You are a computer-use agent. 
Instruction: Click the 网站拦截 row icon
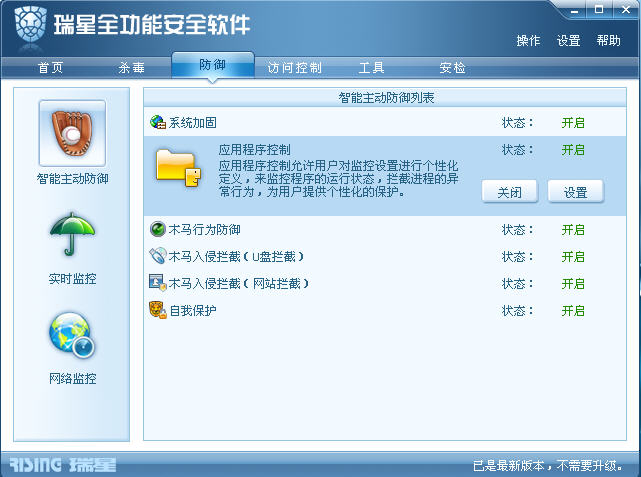(158, 283)
